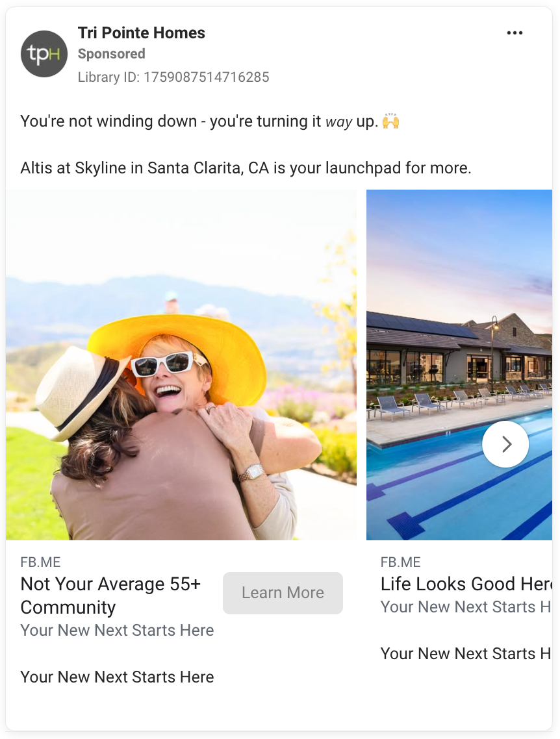Click the Altis at Skyline Santa Clarita text

(246, 168)
